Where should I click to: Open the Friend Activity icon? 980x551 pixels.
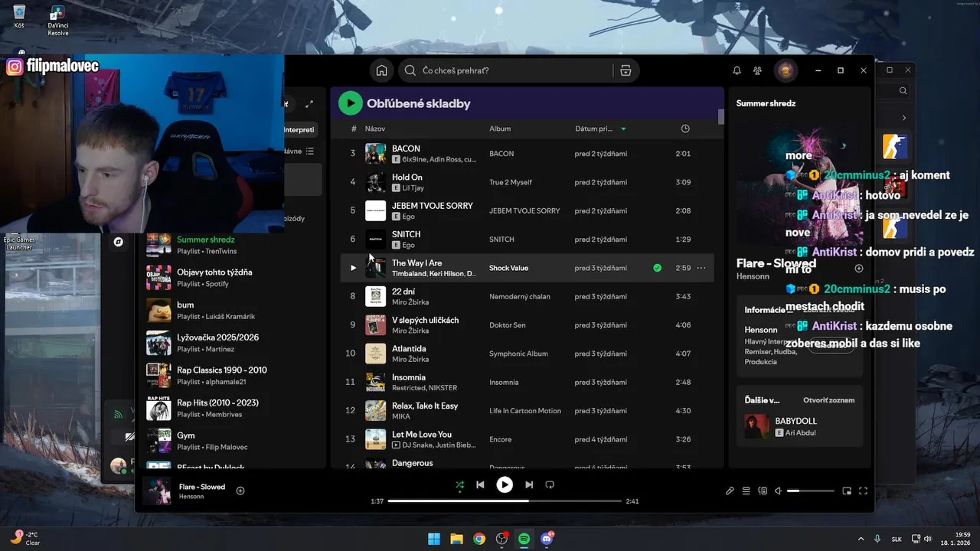[x=757, y=70]
